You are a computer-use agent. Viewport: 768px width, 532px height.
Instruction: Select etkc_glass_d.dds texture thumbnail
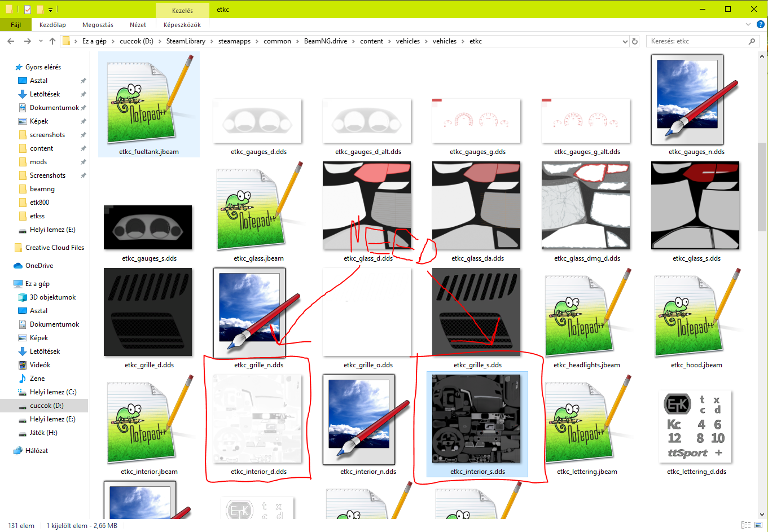[x=367, y=205]
